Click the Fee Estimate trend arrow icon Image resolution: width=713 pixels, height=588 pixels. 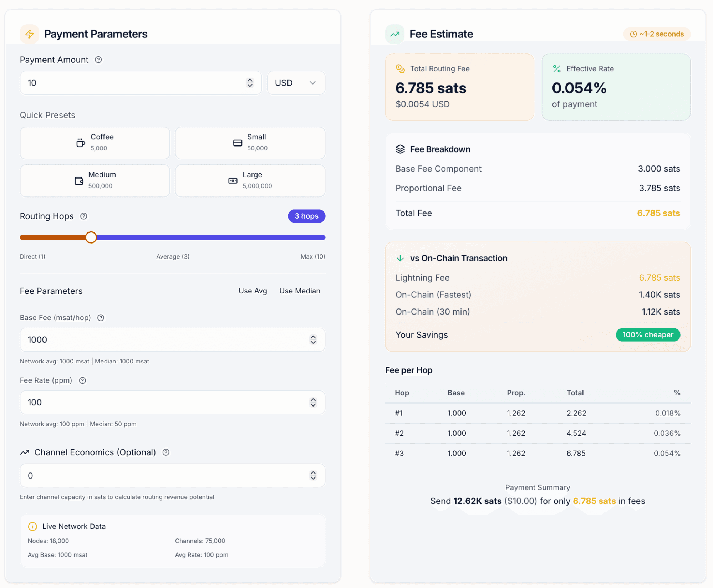[x=395, y=34]
